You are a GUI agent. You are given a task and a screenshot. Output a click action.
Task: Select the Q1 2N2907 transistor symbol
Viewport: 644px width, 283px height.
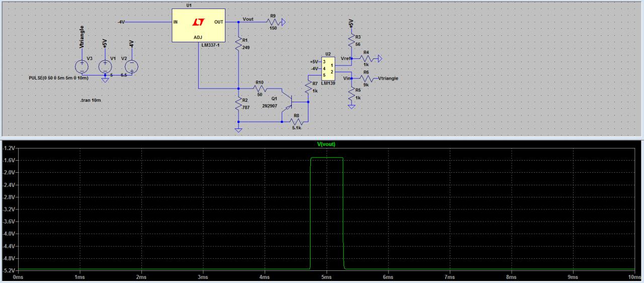288,101
